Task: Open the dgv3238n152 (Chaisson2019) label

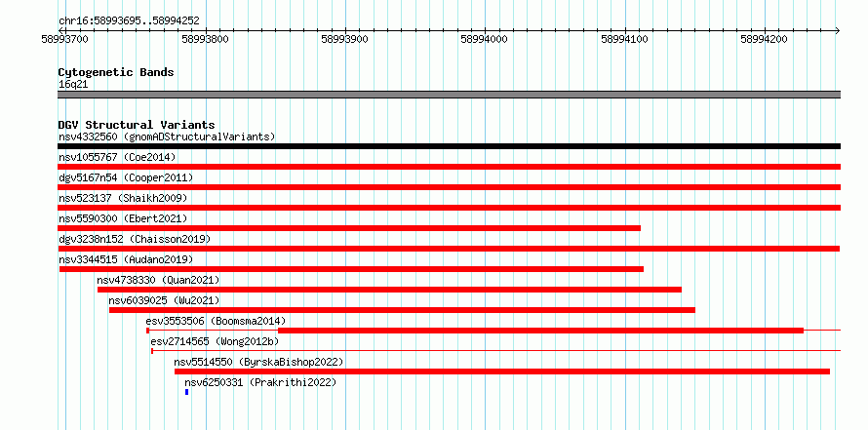Action: 135,239
